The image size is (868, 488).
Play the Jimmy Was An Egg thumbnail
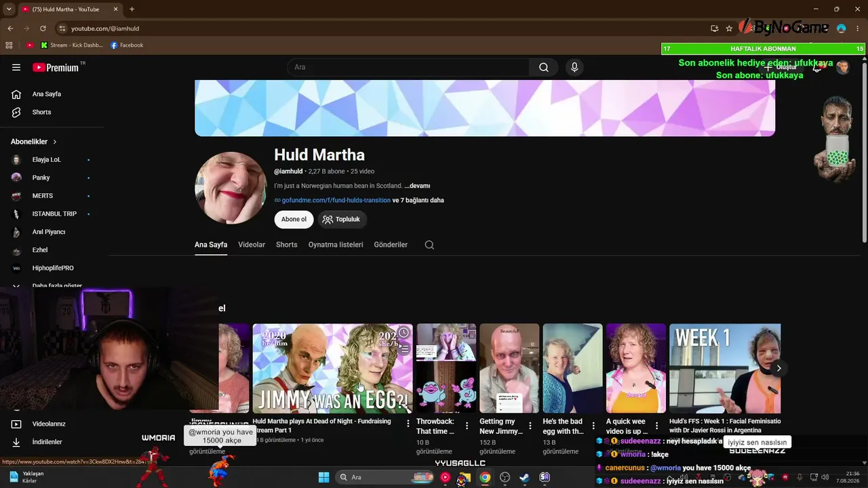point(332,368)
